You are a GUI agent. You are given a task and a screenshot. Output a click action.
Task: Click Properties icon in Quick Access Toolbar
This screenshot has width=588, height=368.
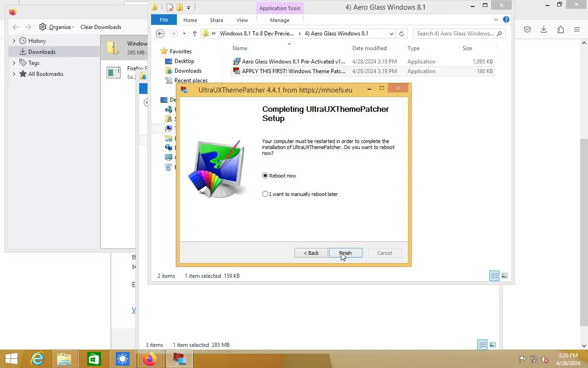click(170, 7)
